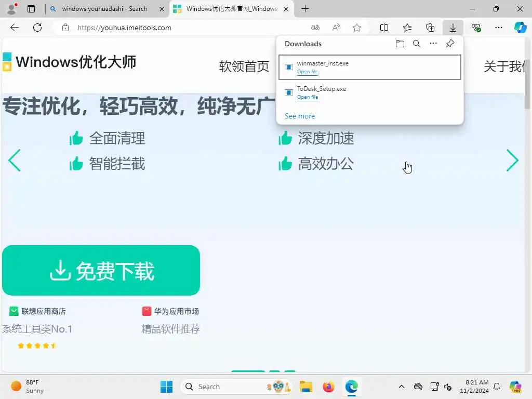This screenshot has width=532, height=399.
Task: Open downloads folder icon in panel
Action: point(400,44)
